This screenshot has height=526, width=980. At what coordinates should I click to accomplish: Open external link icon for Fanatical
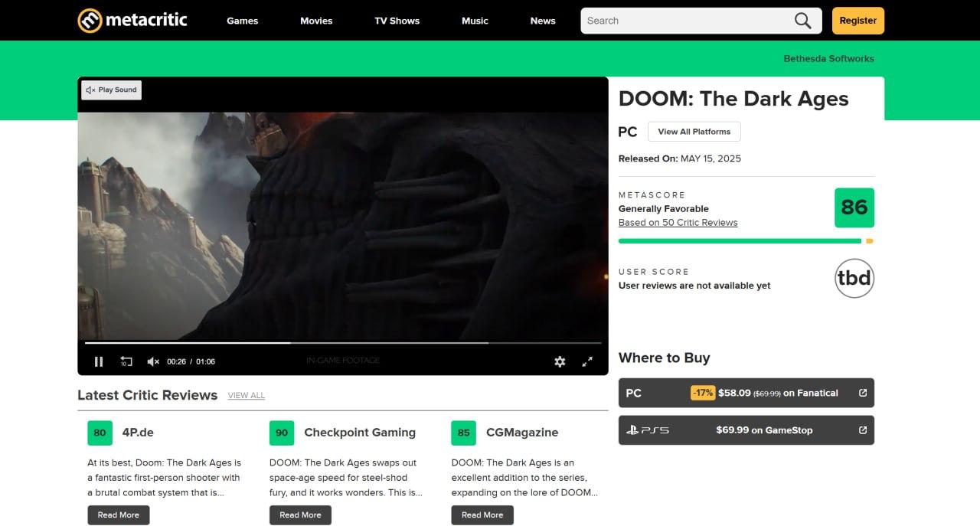pos(863,393)
